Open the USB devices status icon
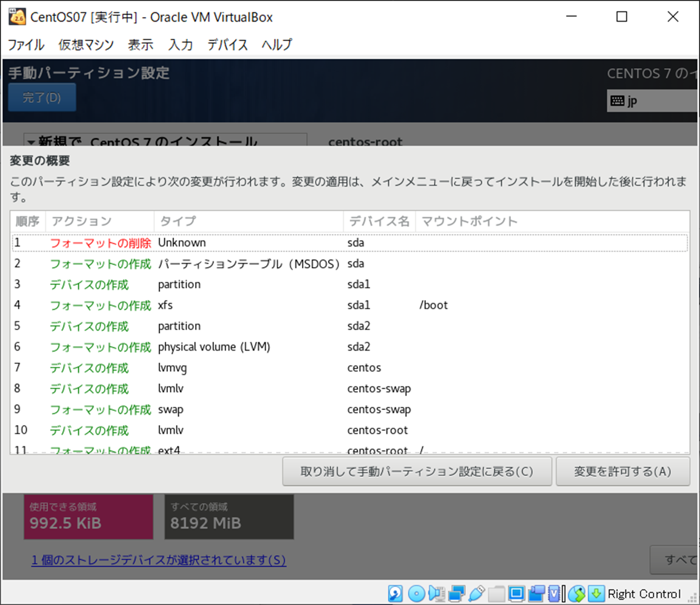Screen dimensions: 700x605 (x=476, y=593)
